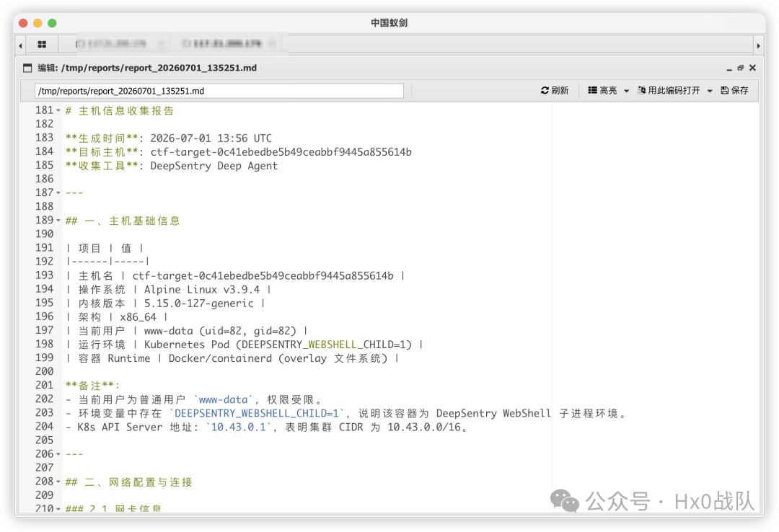The width and height of the screenshot is (779, 532).
Task: Collapse the section fold at line 189
Action: pos(58,221)
